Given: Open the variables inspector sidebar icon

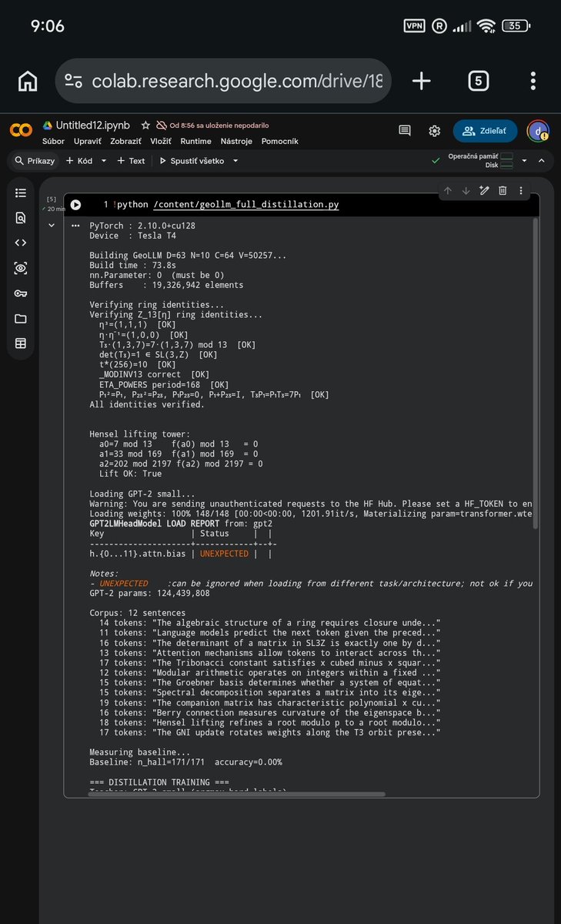Looking at the screenshot, I should point(21,268).
